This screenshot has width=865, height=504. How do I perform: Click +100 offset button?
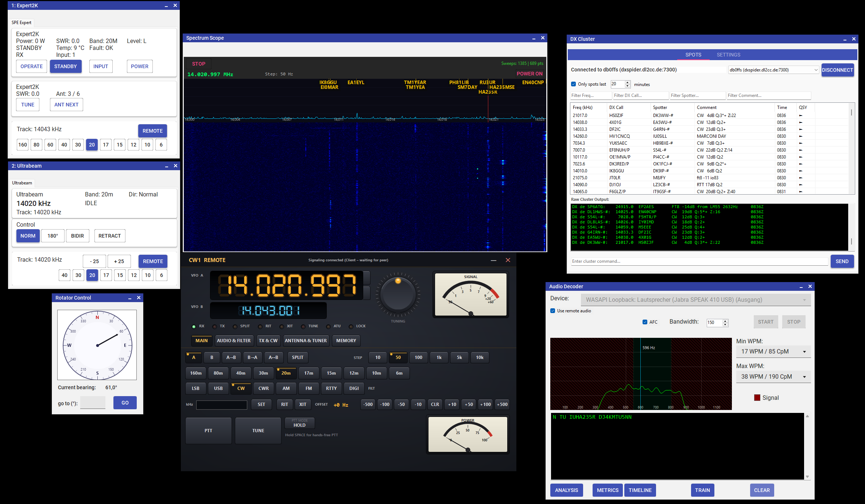pos(485,405)
